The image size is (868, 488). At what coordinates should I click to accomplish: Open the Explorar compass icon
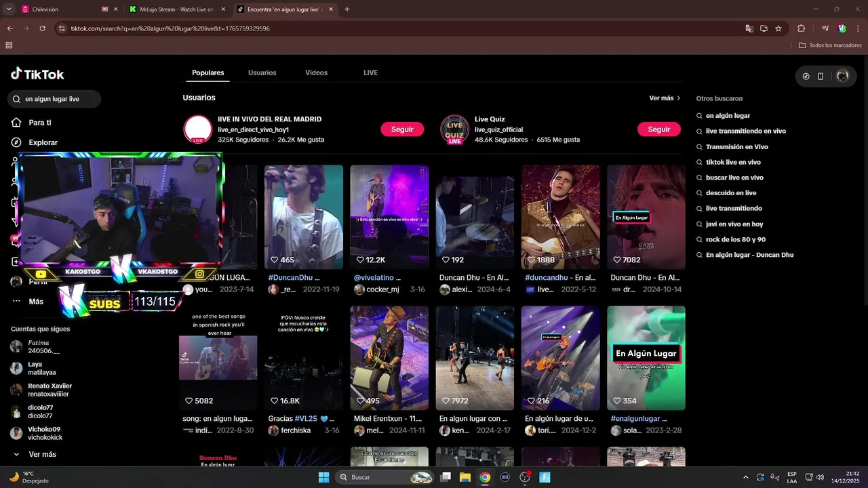pos(16,142)
